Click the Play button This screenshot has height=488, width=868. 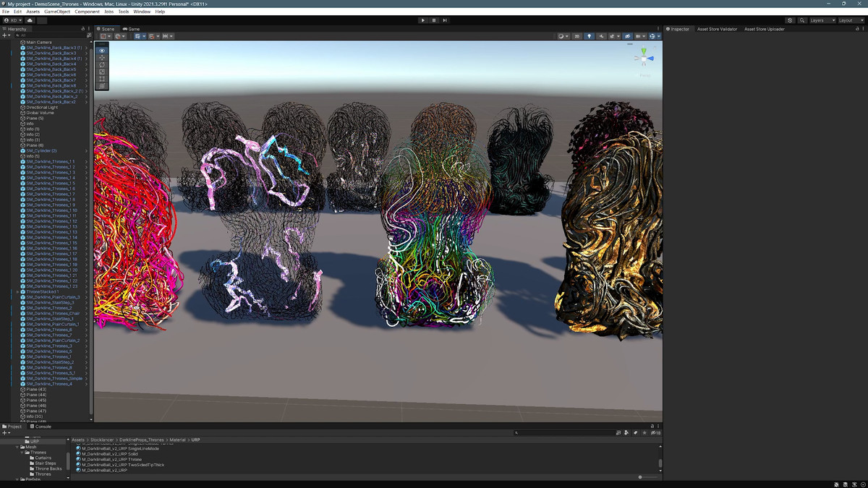click(423, 20)
